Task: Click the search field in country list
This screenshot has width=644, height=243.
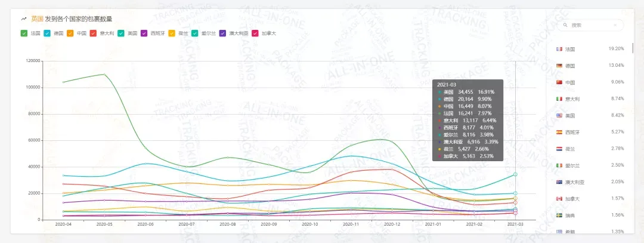Action: (590, 25)
